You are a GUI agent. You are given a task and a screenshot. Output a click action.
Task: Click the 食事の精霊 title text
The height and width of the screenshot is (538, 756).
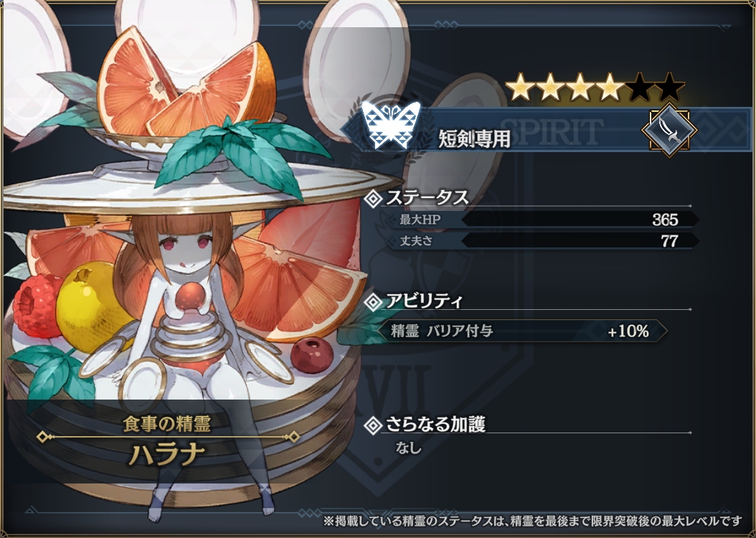(167, 424)
